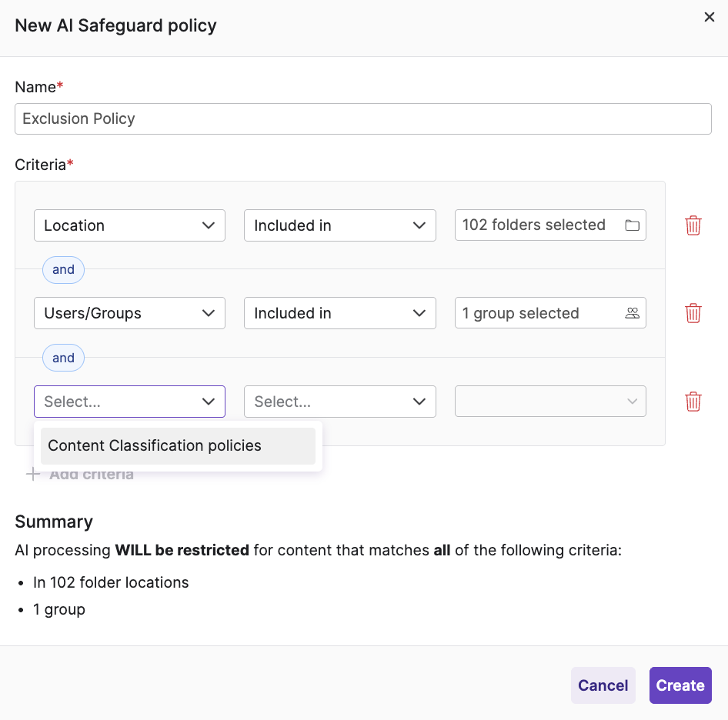
Task: Click the folder icon in folders field
Action: pos(632,225)
